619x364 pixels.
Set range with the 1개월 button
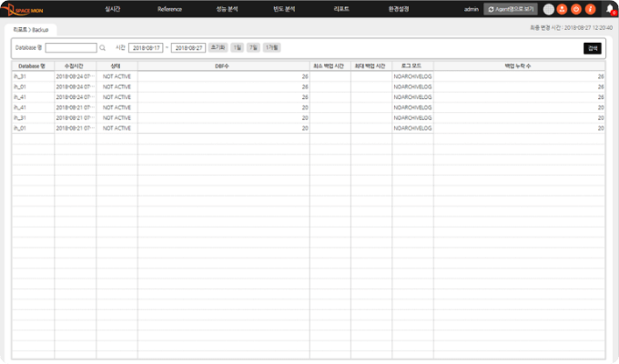click(271, 47)
